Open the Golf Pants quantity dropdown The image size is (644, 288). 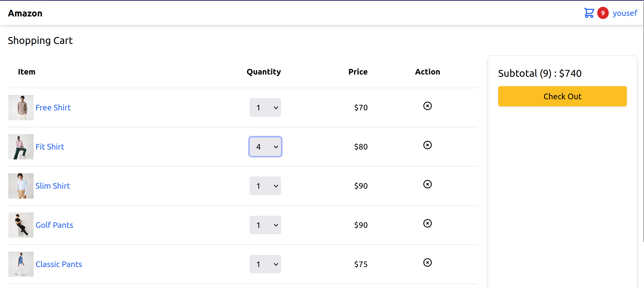click(x=265, y=225)
